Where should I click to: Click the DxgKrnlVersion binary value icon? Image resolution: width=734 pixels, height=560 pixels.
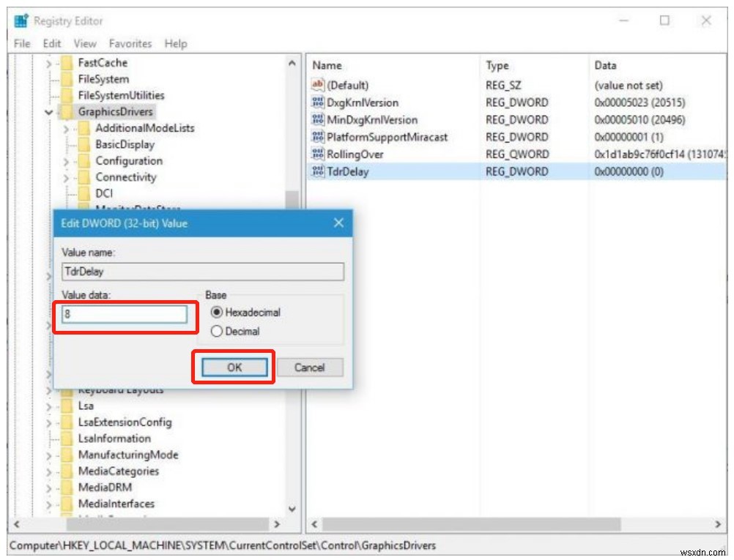point(317,102)
